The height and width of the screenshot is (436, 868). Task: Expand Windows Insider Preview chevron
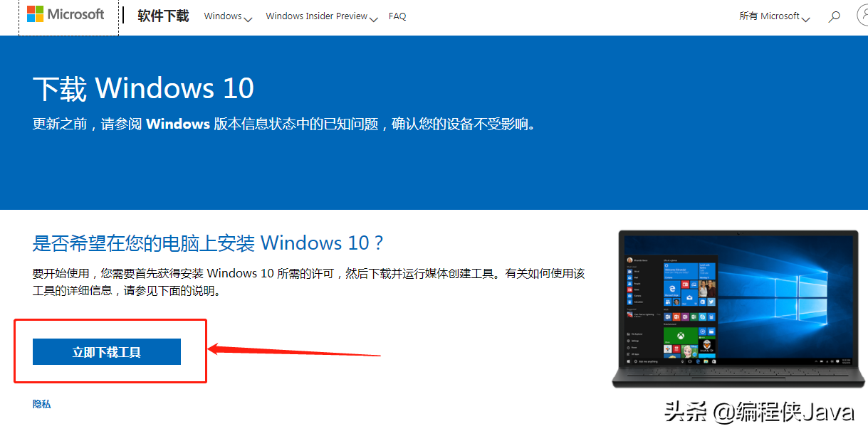(x=374, y=18)
